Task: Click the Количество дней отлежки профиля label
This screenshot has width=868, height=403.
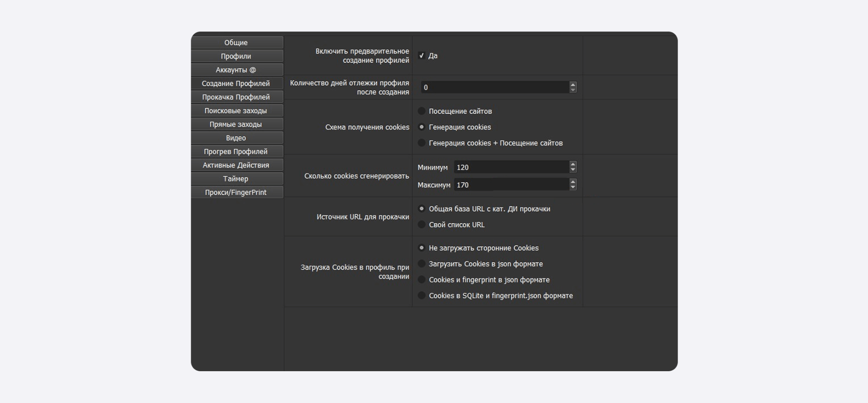Action: coord(350,87)
